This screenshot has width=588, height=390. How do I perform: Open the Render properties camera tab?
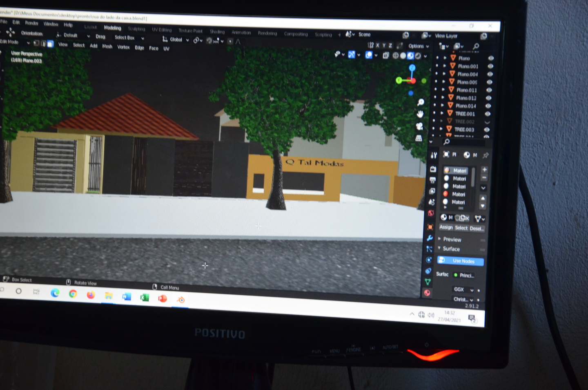(x=433, y=169)
